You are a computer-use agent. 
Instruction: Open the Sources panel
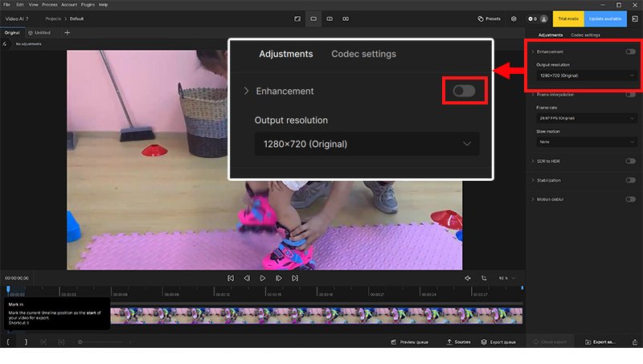[x=458, y=342]
